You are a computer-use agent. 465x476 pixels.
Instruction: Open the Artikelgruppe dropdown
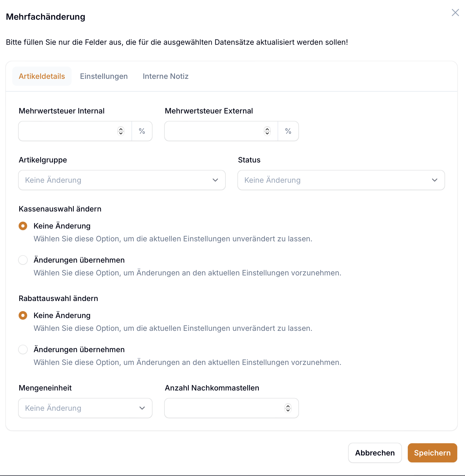(121, 180)
